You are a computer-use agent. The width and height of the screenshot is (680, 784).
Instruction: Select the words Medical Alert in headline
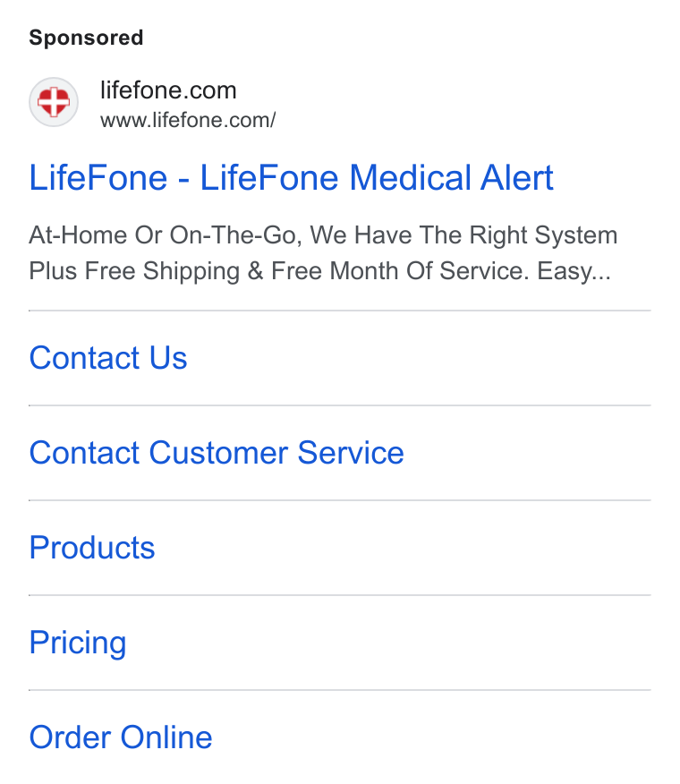(451, 177)
